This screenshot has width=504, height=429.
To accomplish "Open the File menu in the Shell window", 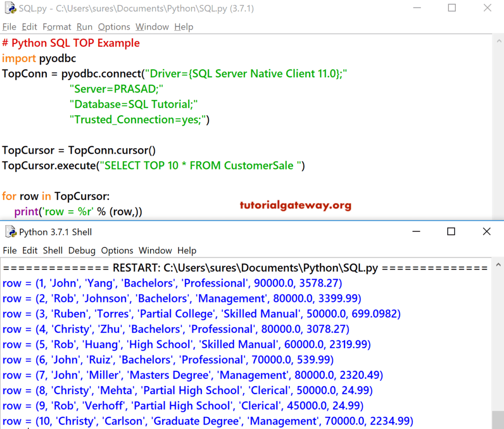I will coord(9,250).
